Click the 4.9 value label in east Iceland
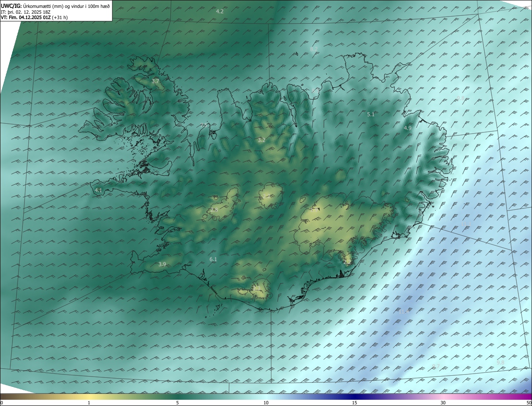This screenshot has width=532, height=406. coord(407,128)
